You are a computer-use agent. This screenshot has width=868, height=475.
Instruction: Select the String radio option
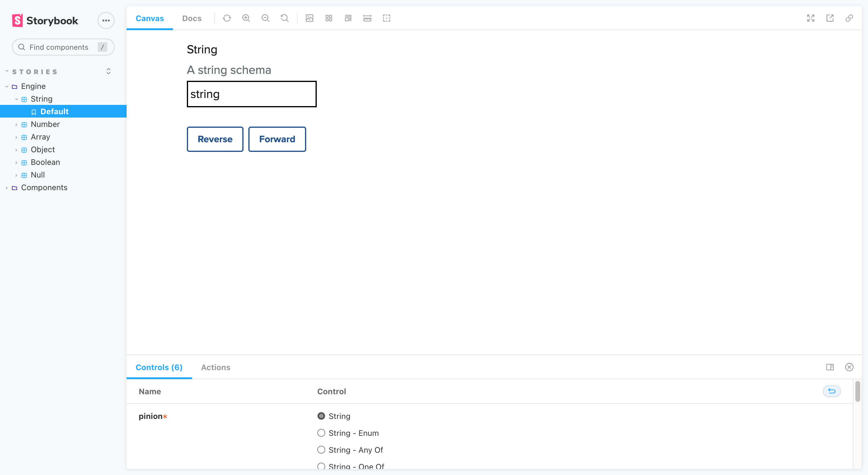pos(321,416)
